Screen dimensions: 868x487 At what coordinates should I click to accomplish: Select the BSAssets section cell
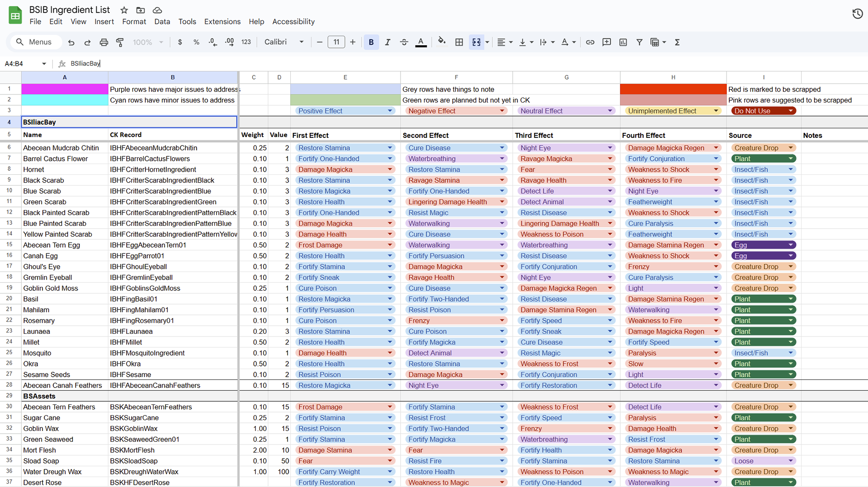pyautogui.click(x=65, y=396)
